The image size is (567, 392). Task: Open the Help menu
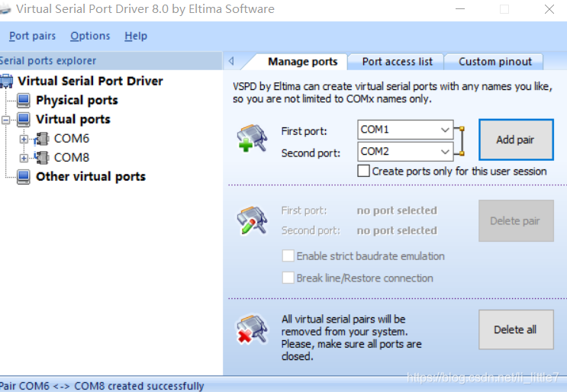136,36
